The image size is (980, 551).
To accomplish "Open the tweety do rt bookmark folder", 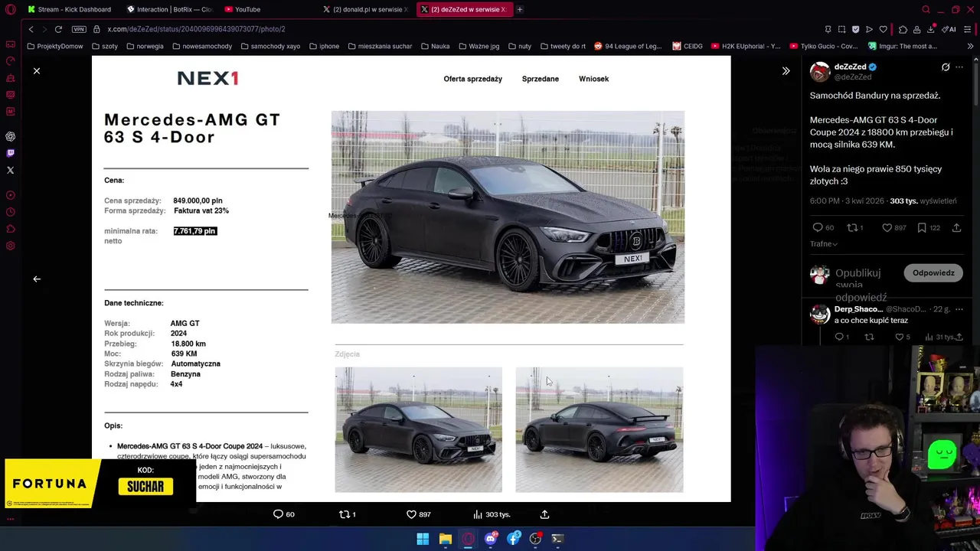I will [x=563, y=46].
